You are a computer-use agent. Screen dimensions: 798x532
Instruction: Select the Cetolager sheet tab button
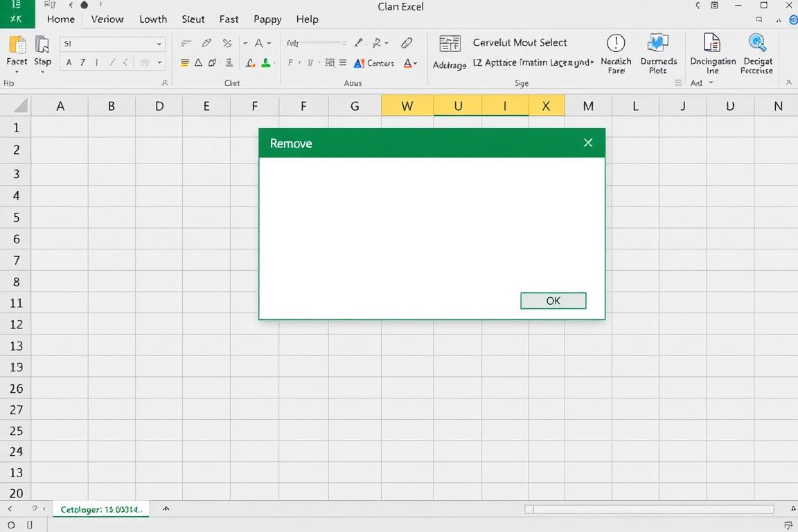point(100,508)
